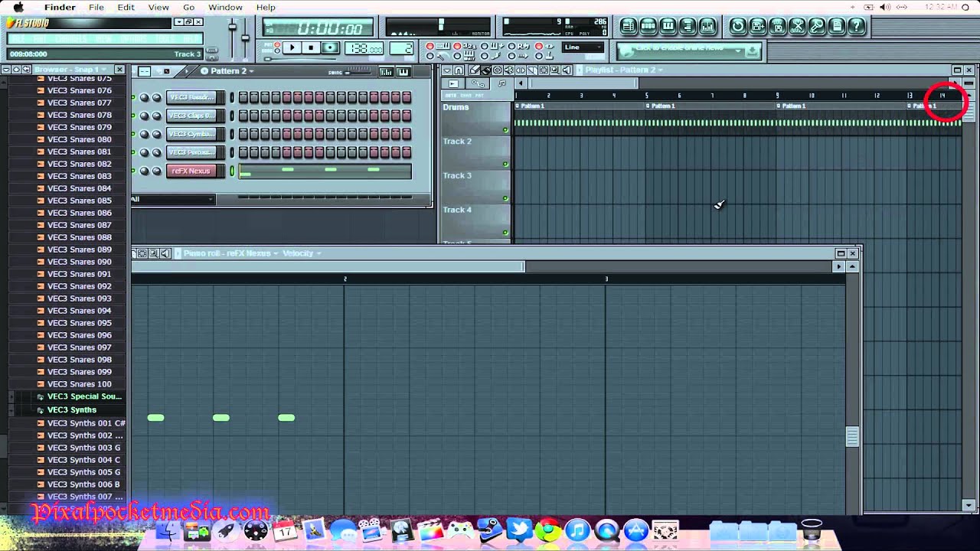Click the Undo history toolbar icon

pyautogui.click(x=738, y=27)
